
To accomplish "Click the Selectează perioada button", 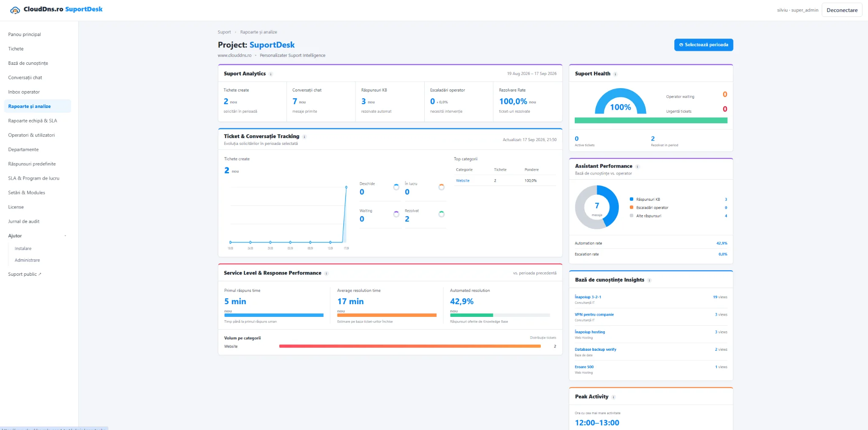I will pyautogui.click(x=704, y=45).
